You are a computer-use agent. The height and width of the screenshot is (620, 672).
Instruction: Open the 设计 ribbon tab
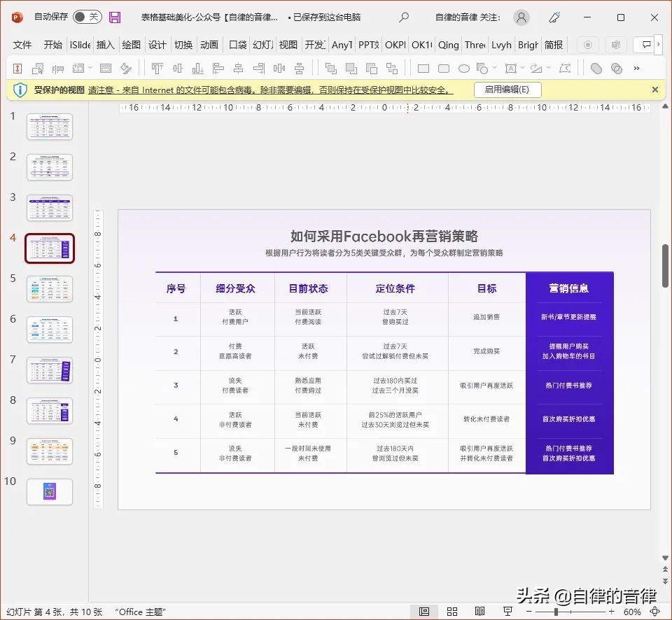pyautogui.click(x=157, y=44)
